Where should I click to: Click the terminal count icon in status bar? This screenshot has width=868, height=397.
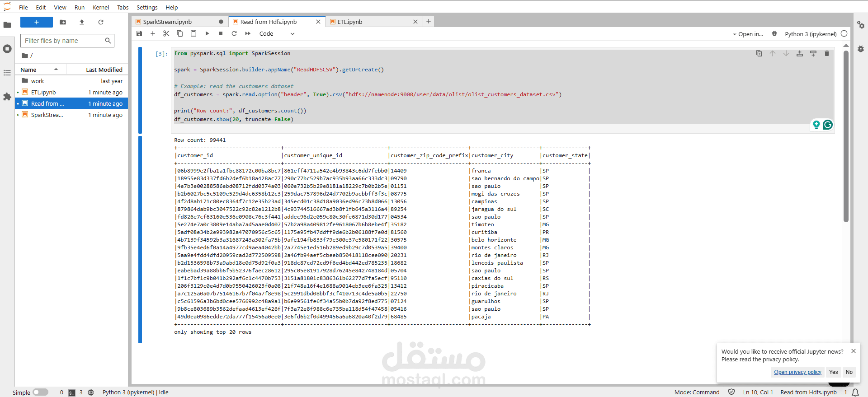[72, 392]
